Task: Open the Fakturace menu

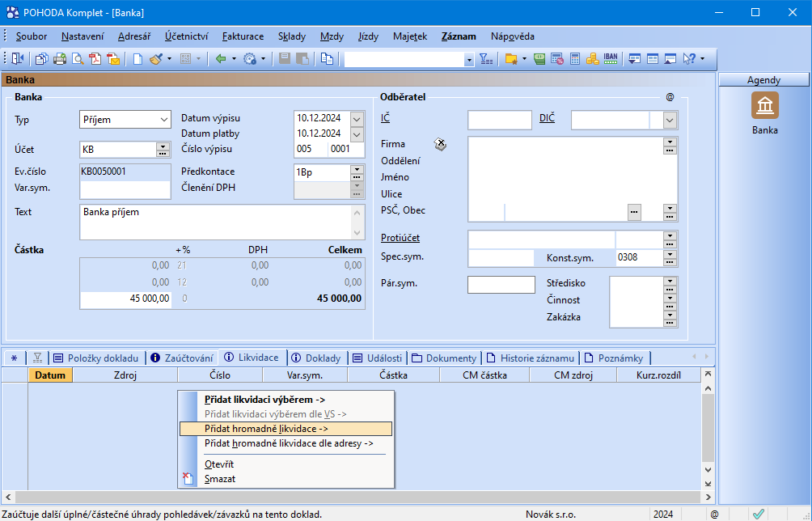Action: 243,36
